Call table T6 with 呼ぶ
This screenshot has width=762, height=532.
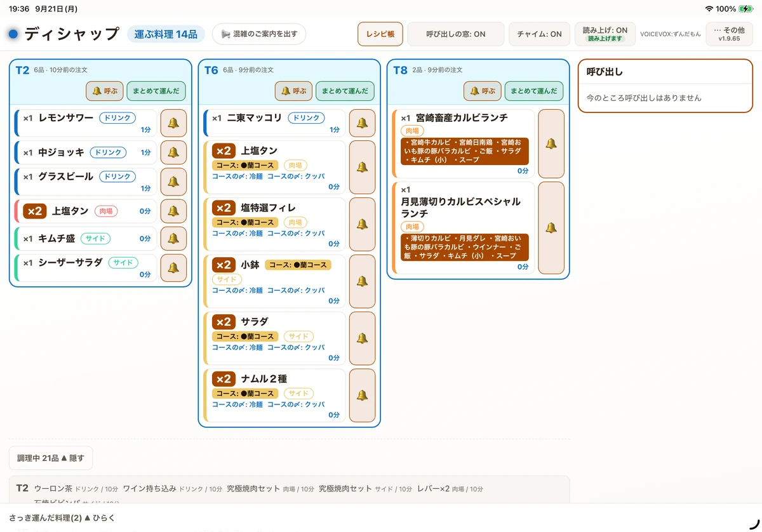[x=293, y=91]
